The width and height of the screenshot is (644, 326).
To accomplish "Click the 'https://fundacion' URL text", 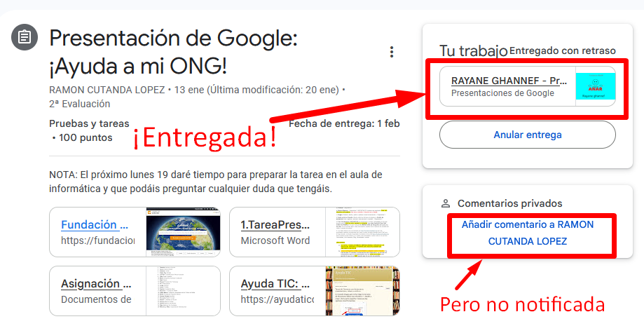I will (x=97, y=240).
